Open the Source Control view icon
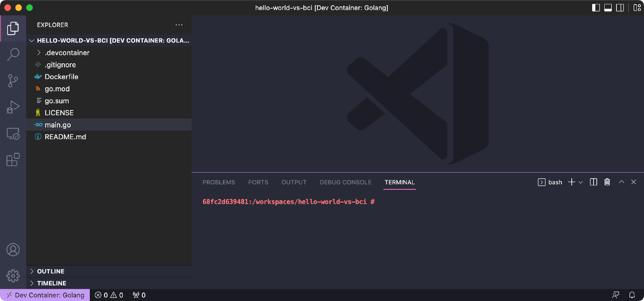Viewport: 644px width, 301px height. coord(13,81)
